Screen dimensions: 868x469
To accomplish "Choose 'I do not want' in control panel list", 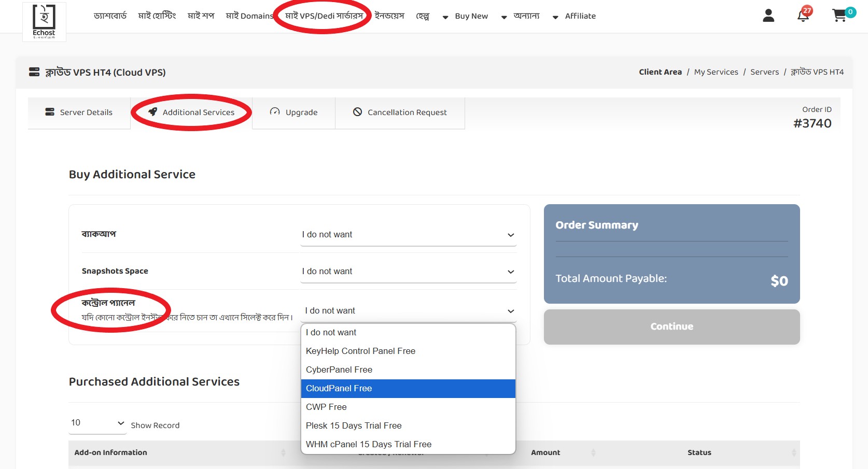I will 409,333.
